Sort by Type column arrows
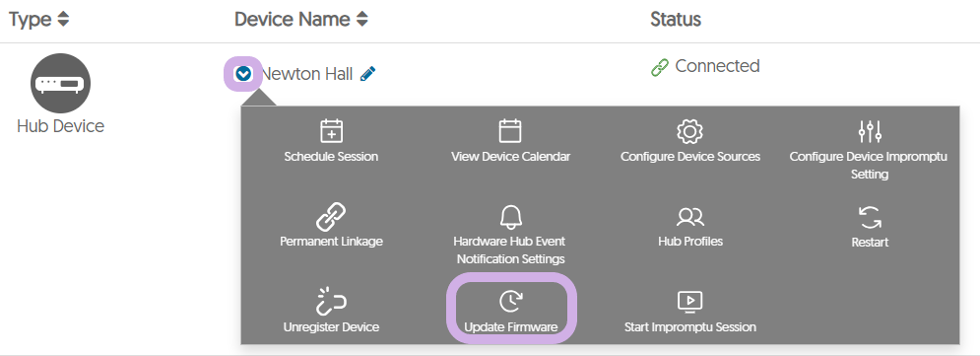The width and height of the screenshot is (980, 356). (x=62, y=20)
